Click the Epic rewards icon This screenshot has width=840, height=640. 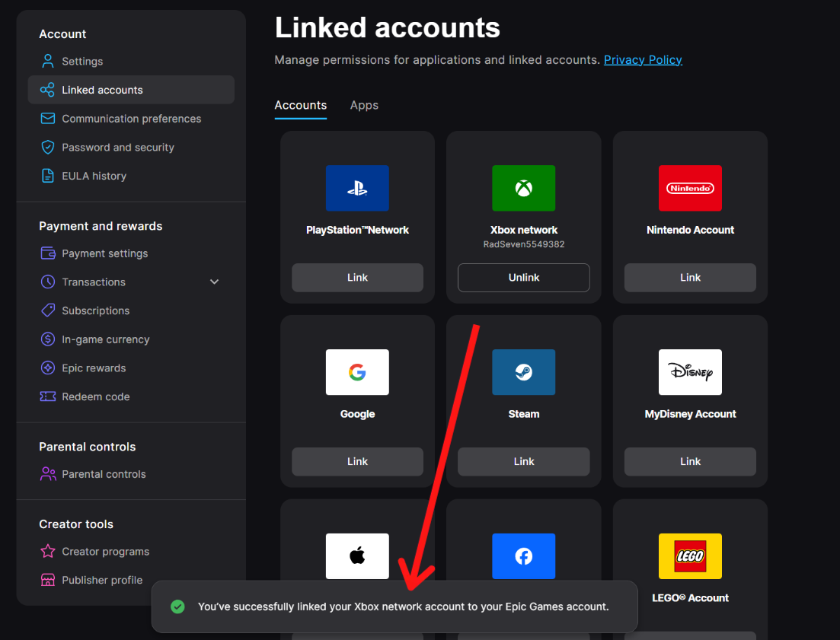click(x=48, y=368)
